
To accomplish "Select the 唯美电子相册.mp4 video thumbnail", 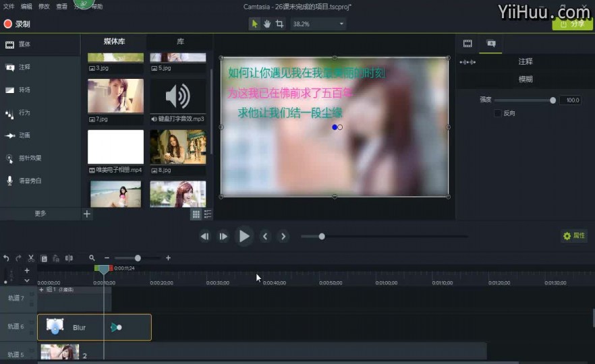I will click(116, 147).
